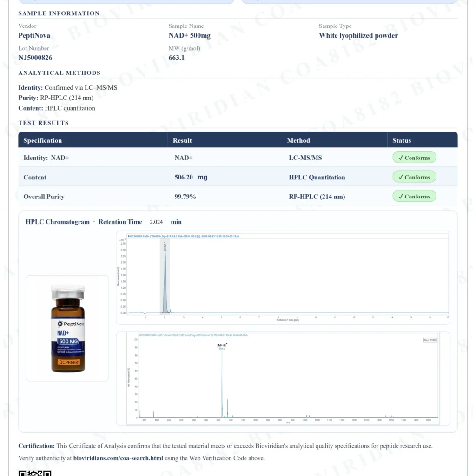
Task: Select the lot number NJ5000826
Action: tap(35, 58)
